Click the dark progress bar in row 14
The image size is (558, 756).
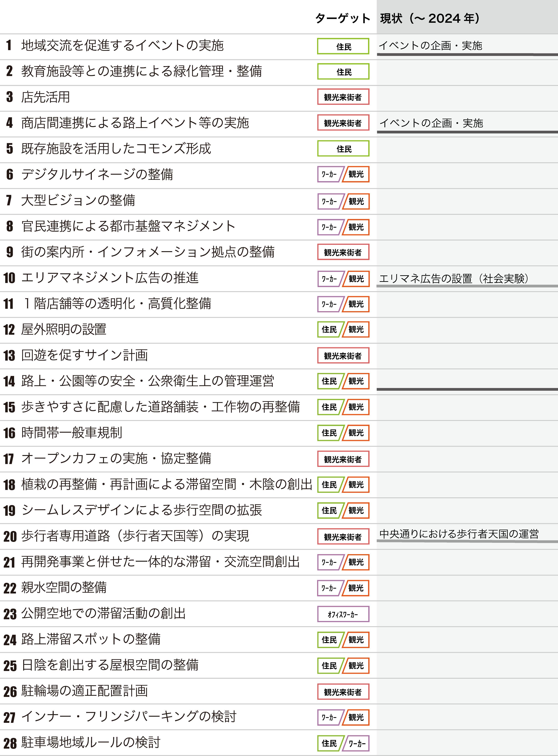[x=467, y=389]
